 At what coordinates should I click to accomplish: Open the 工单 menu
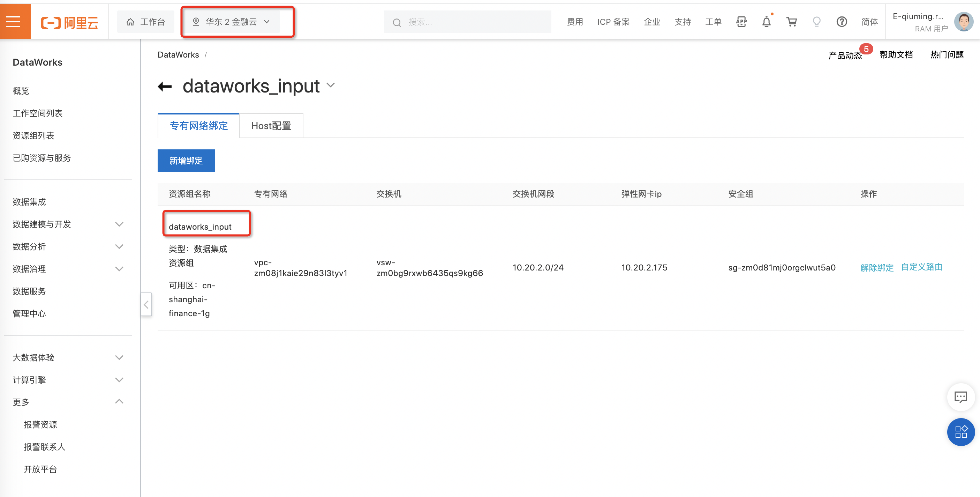713,22
